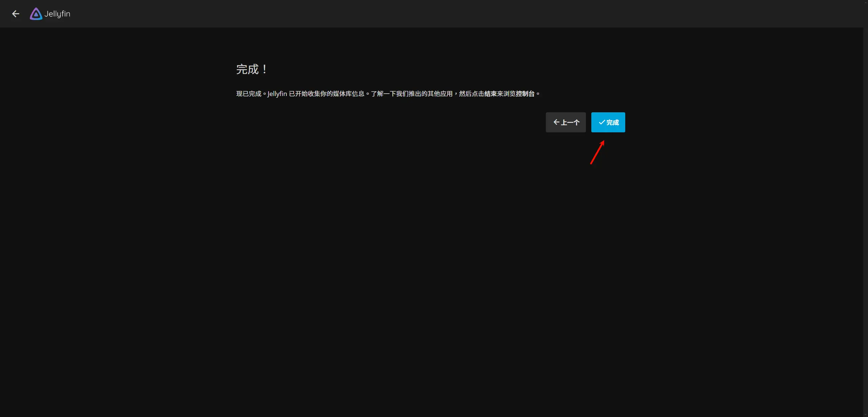Click the bold 控制台 word in description
This screenshot has height=417, width=868.
pos(525,94)
